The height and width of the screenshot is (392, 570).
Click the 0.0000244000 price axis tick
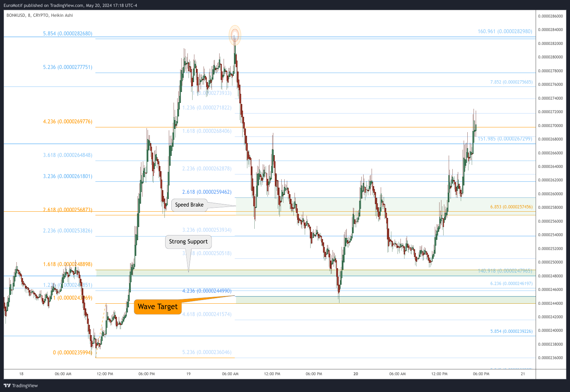coord(550,303)
